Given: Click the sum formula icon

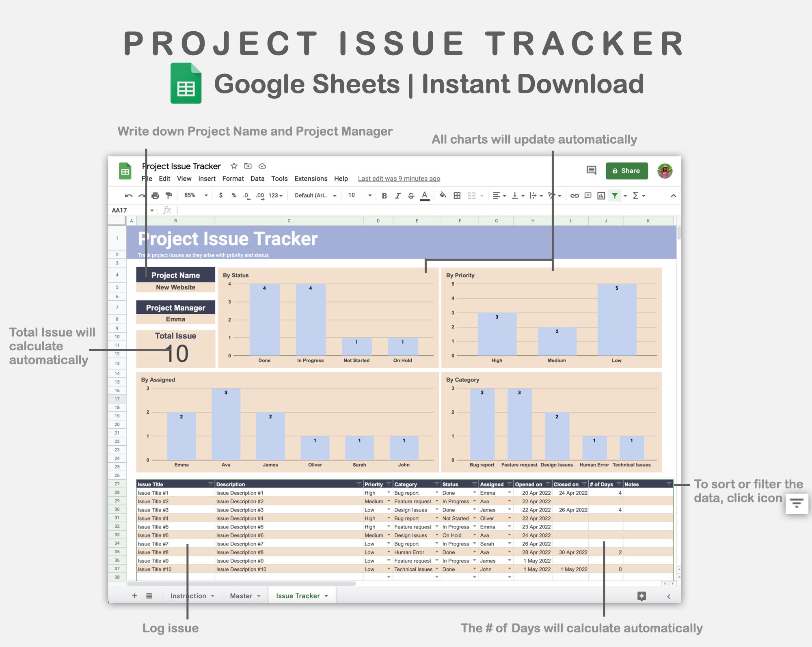Looking at the screenshot, I should pyautogui.click(x=638, y=198).
